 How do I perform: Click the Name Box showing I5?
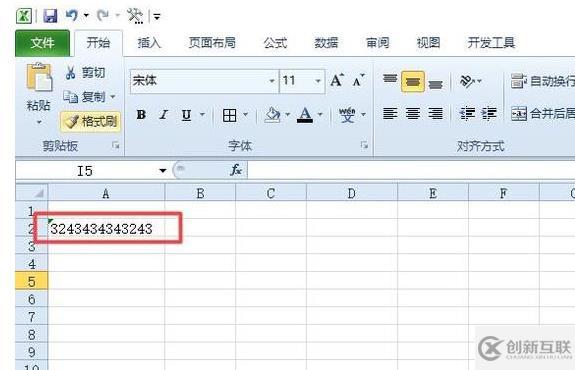pyautogui.click(x=85, y=171)
